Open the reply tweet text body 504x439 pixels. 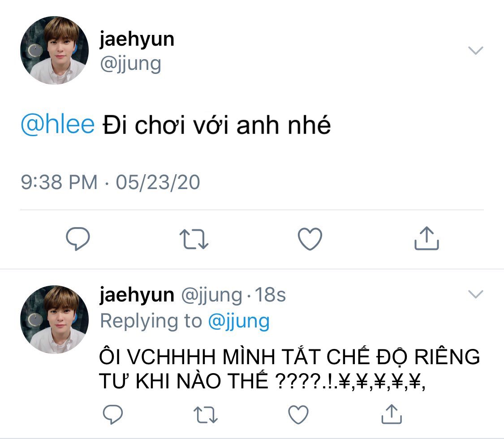point(289,368)
